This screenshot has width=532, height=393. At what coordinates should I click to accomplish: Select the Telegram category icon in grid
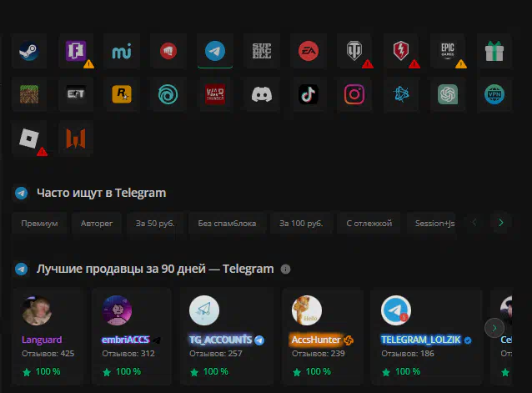(x=215, y=51)
